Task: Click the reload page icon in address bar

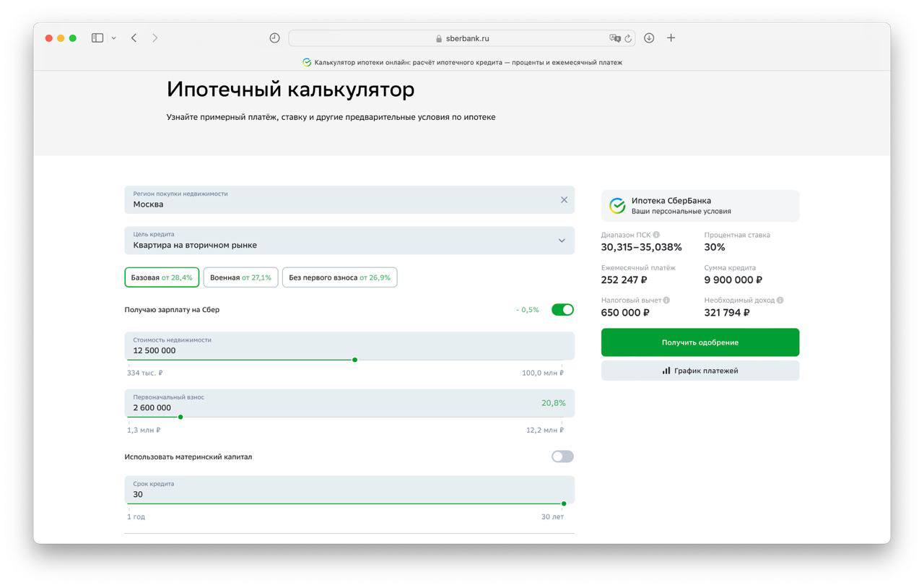Action: (629, 38)
